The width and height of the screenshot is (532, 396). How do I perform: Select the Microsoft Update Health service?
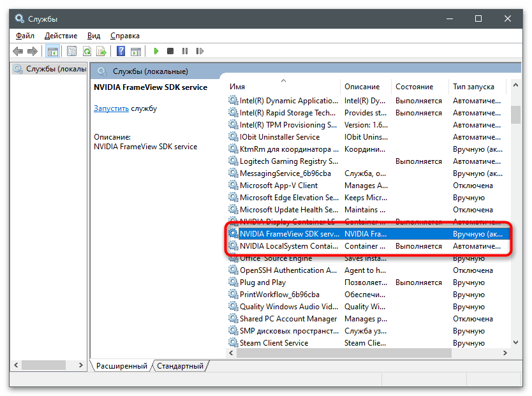pyautogui.click(x=369, y=210)
